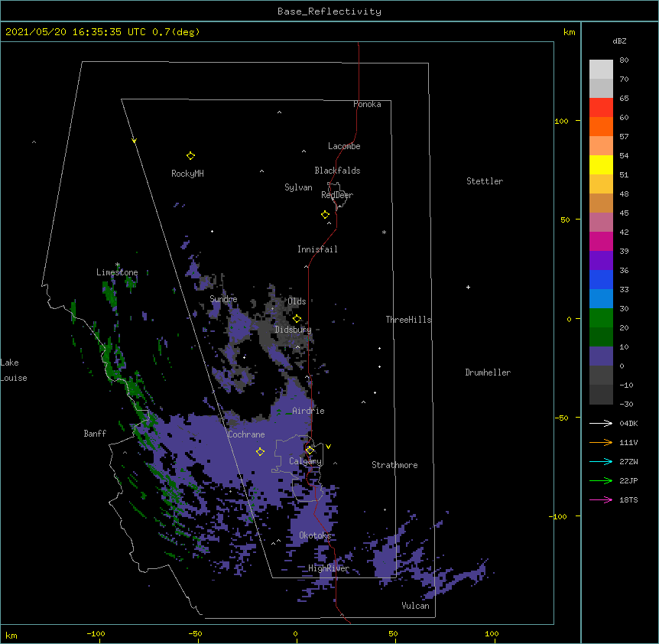Click the magenta 42 dBZ color swatch
659x644 pixels.
(601, 241)
